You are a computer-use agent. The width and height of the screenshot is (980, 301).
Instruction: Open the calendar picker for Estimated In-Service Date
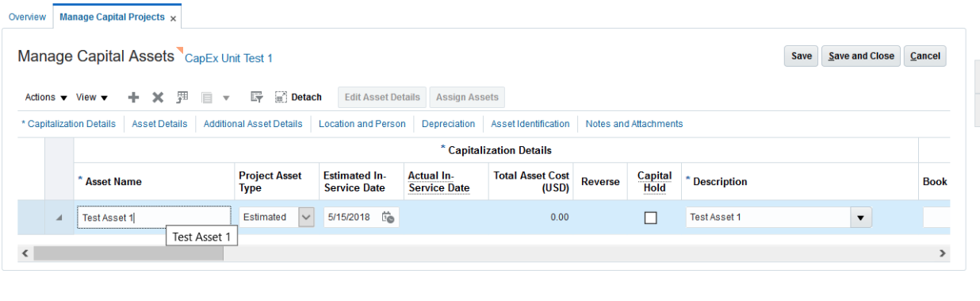389,218
